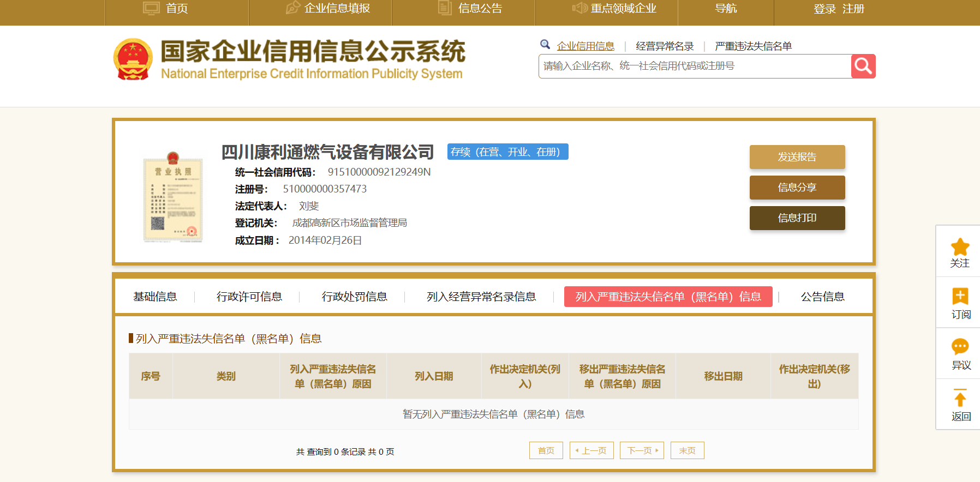This screenshot has width=980, height=482.
Task: Switch to 列入经营异常名录信息 tab
Action: tap(481, 297)
